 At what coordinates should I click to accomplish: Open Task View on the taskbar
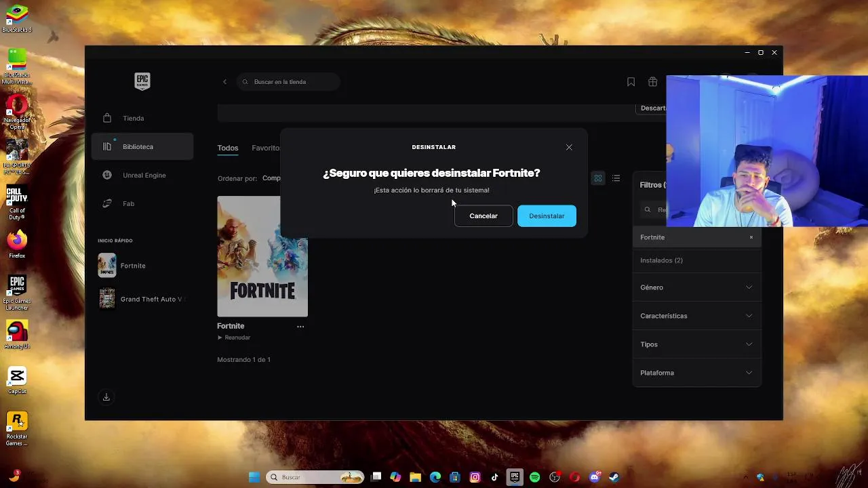[376, 477]
